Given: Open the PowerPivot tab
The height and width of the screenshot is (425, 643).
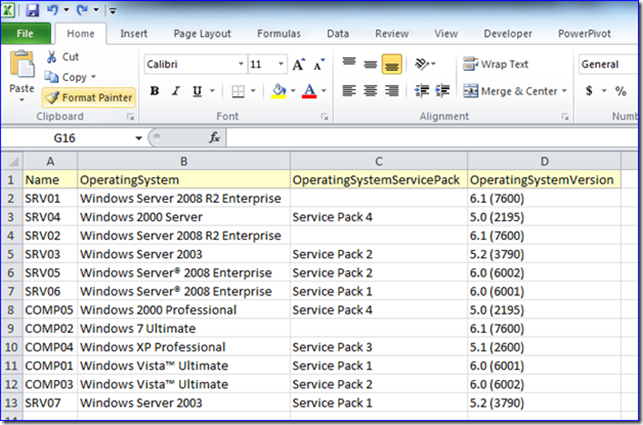Looking at the screenshot, I should pos(584,34).
